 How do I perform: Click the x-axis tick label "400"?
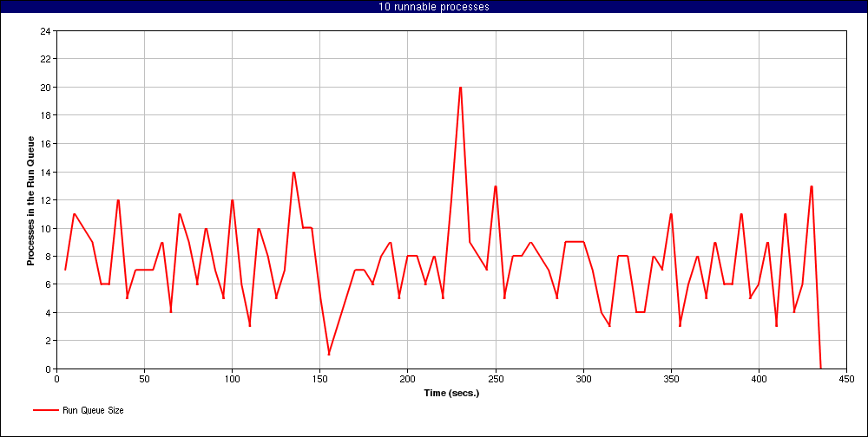[x=759, y=379]
